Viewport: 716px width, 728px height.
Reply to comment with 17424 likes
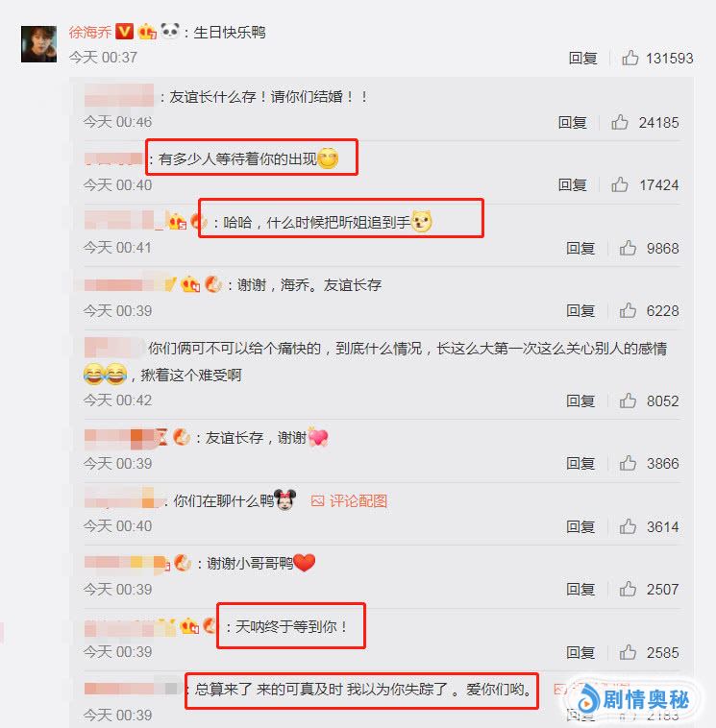[572, 184]
